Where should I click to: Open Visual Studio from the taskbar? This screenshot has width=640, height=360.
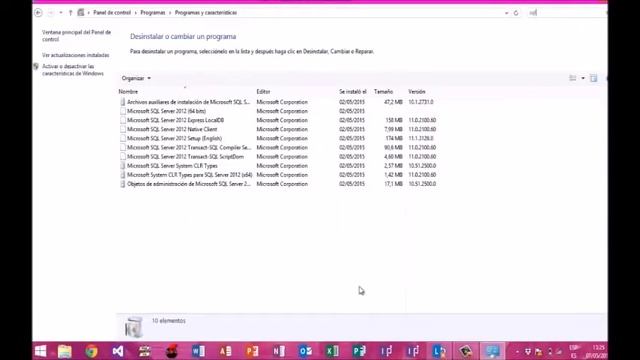tap(118, 351)
